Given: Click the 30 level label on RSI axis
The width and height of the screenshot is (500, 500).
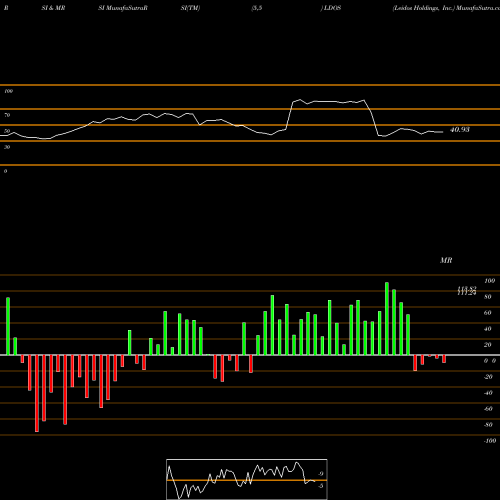Looking at the screenshot, I should (x=7, y=147).
